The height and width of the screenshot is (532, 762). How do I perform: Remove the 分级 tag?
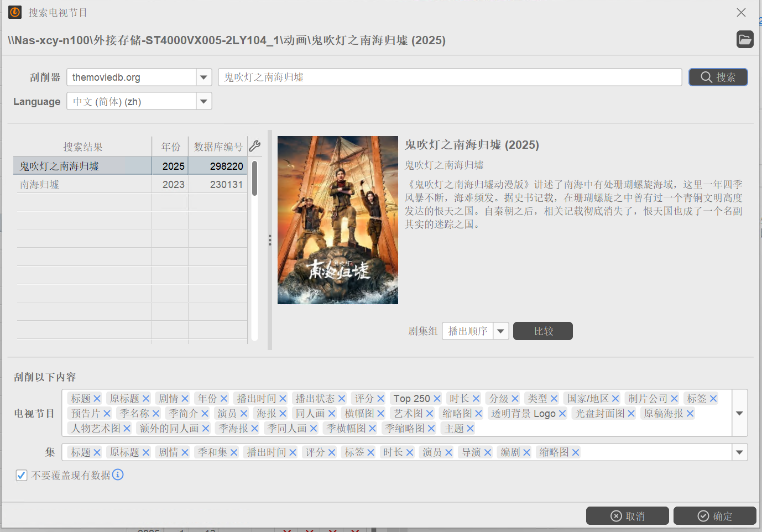pos(515,398)
